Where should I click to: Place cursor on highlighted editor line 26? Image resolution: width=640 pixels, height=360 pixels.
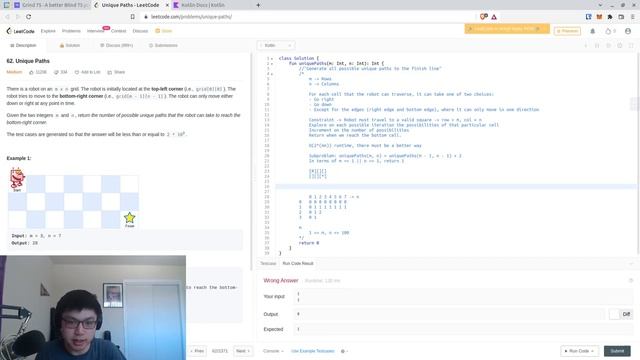tap(455, 187)
